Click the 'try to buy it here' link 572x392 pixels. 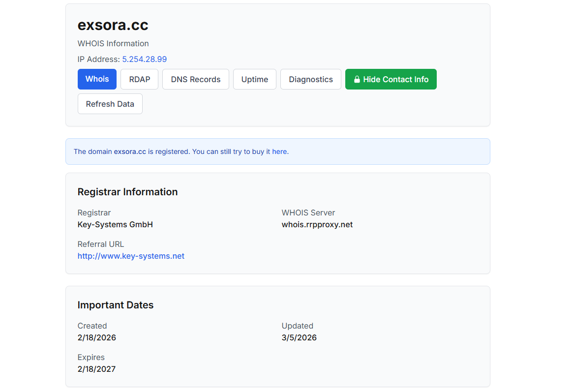pos(260,152)
